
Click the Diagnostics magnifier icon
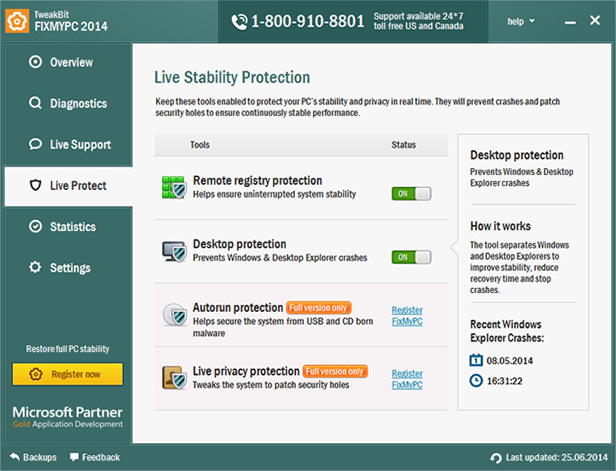click(35, 103)
